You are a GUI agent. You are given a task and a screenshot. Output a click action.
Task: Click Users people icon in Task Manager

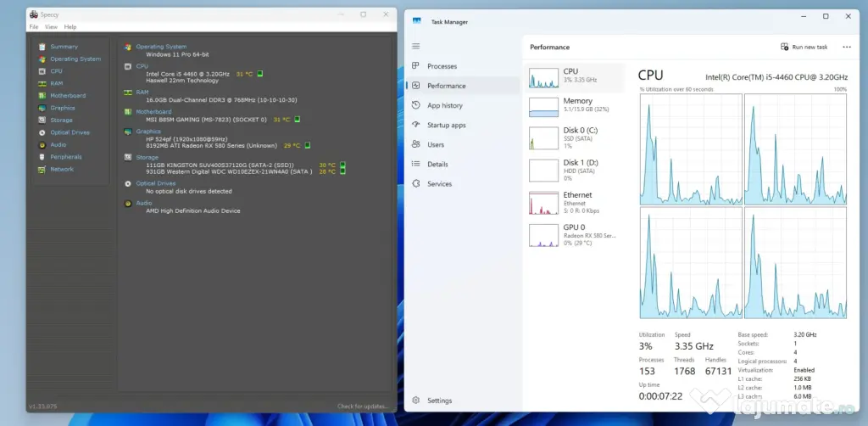[415, 144]
